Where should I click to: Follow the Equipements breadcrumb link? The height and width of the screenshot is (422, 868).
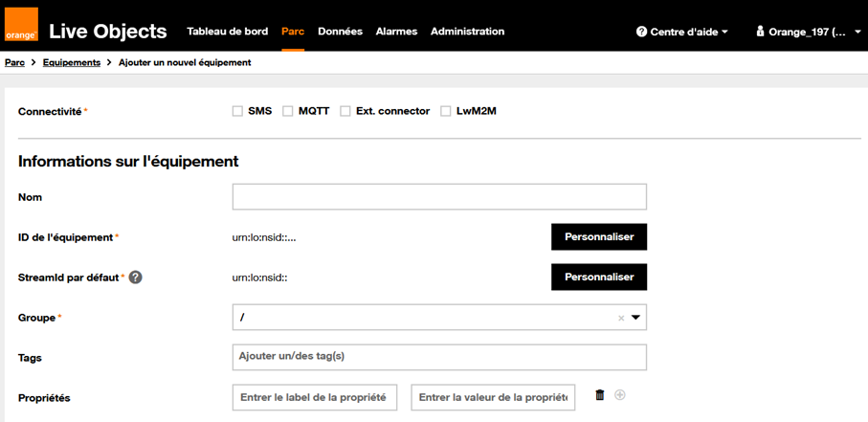coord(72,62)
